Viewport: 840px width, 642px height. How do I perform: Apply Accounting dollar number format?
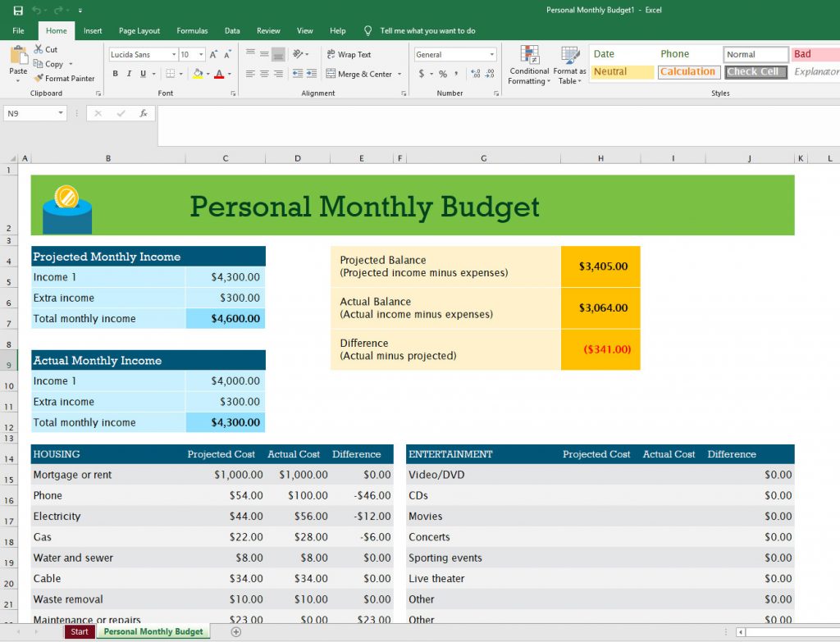pyautogui.click(x=422, y=74)
